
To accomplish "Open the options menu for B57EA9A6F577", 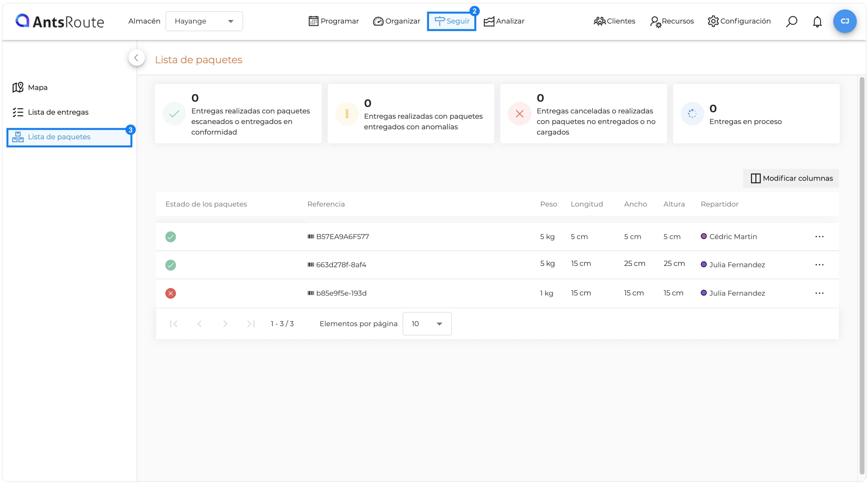I will pos(820,237).
